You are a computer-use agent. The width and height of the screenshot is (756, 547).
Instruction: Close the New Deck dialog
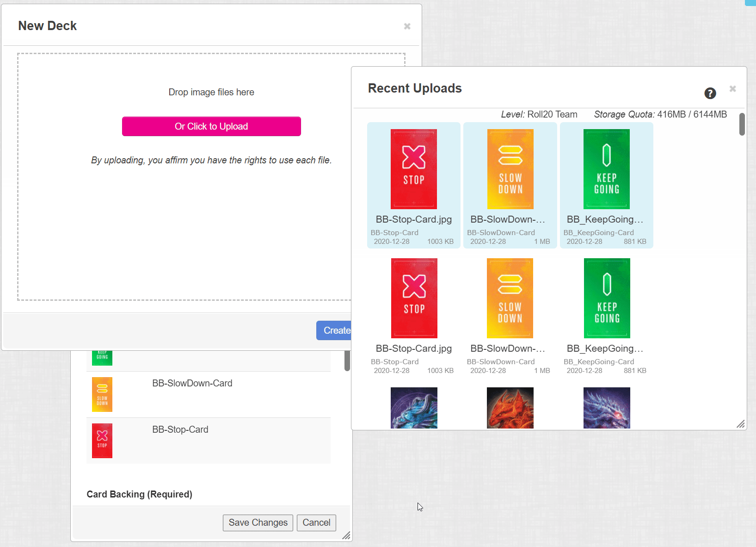(407, 26)
